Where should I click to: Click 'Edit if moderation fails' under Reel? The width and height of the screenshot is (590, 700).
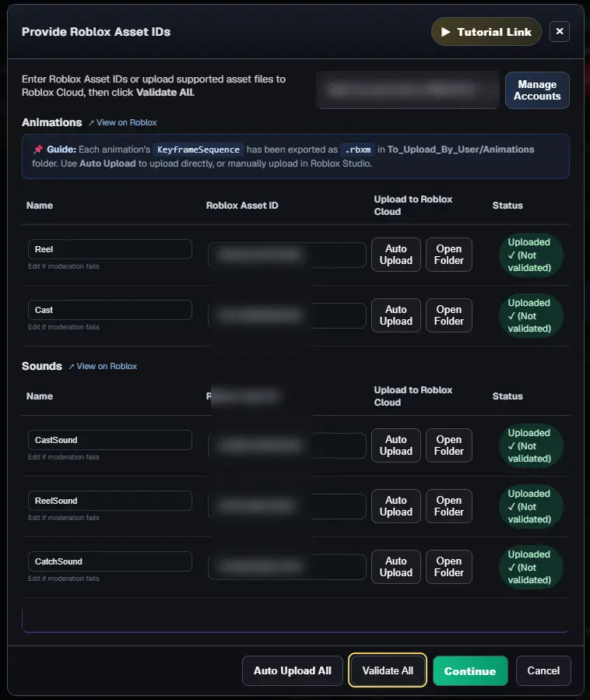point(64,266)
